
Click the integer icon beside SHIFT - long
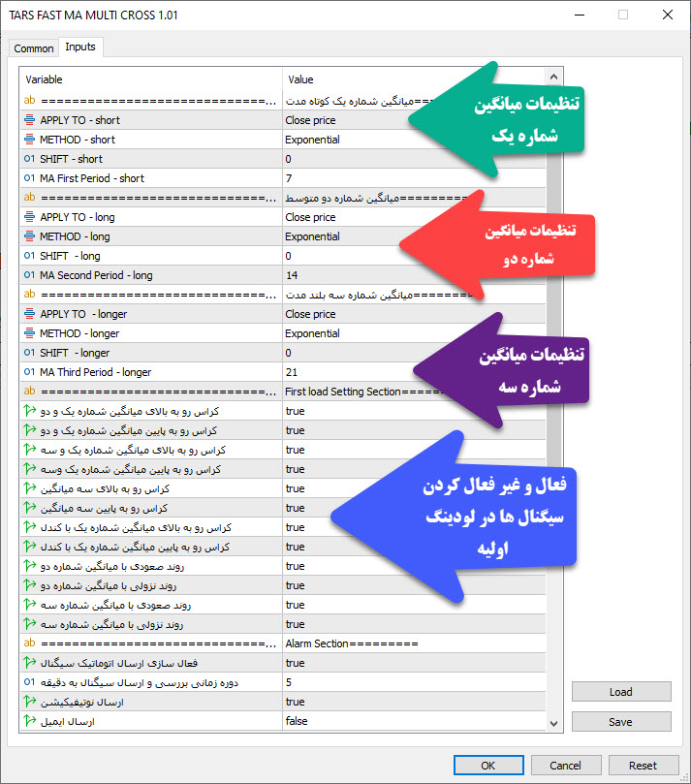(29, 256)
